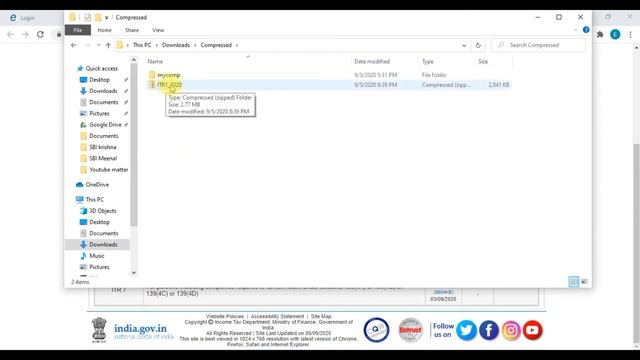Viewport: 640px width, 360px height.
Task: Switch to details view layout
Action: click(x=573, y=282)
